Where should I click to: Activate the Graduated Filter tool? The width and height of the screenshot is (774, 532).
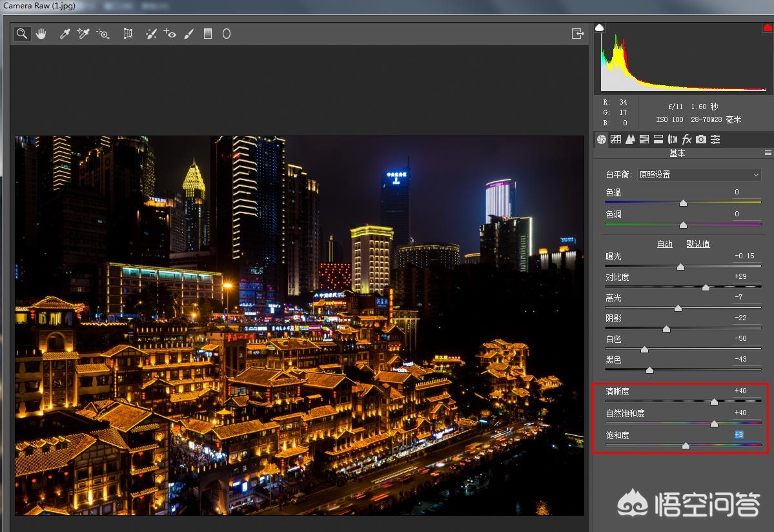click(208, 34)
